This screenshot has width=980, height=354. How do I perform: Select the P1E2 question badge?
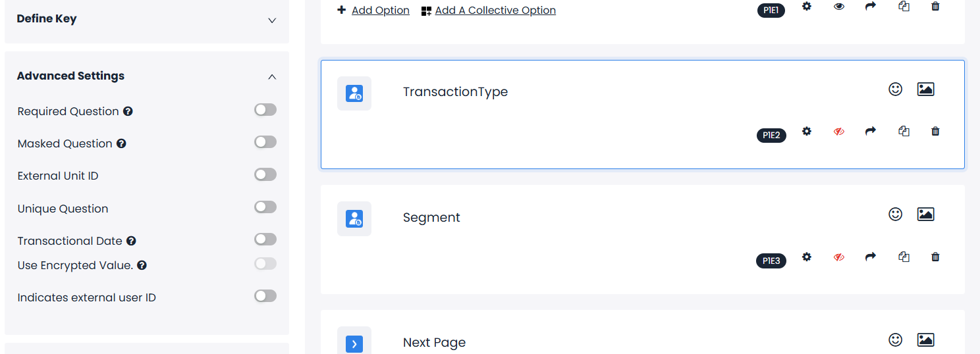click(771, 136)
